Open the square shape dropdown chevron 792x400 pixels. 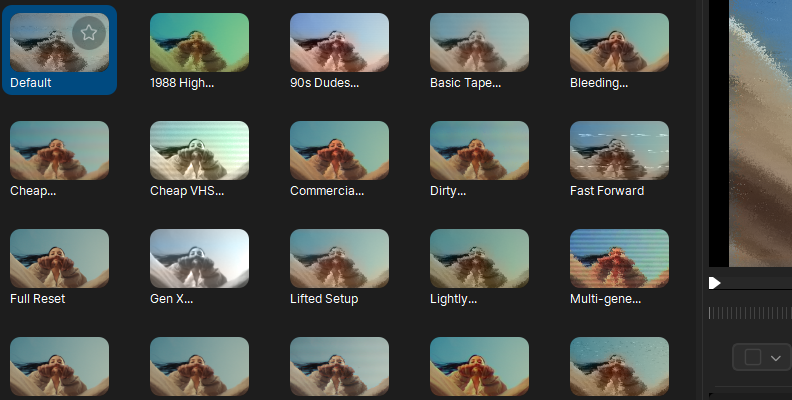click(x=776, y=358)
